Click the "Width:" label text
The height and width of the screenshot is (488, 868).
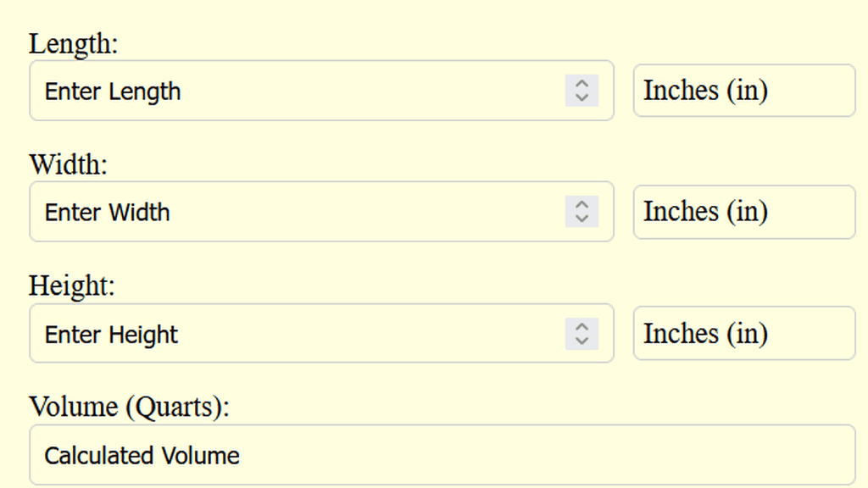(69, 164)
